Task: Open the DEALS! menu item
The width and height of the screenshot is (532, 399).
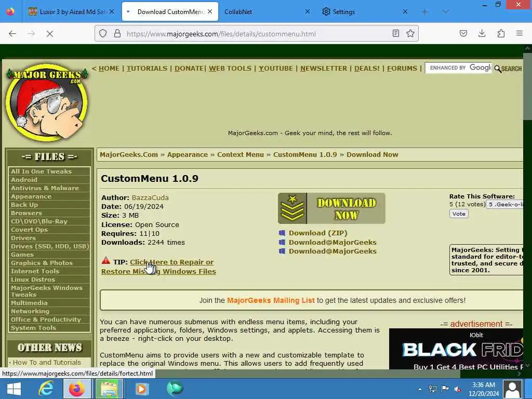Action: coord(367,68)
